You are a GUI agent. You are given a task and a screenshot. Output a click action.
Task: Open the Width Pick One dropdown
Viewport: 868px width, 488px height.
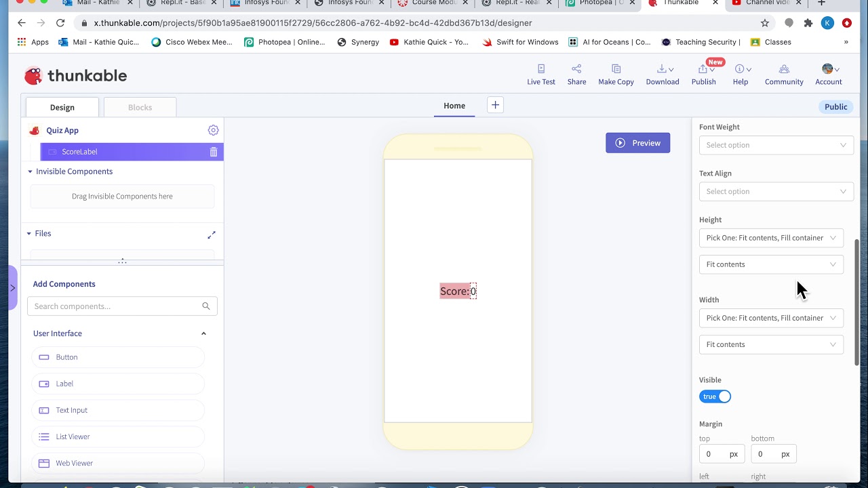(x=772, y=318)
